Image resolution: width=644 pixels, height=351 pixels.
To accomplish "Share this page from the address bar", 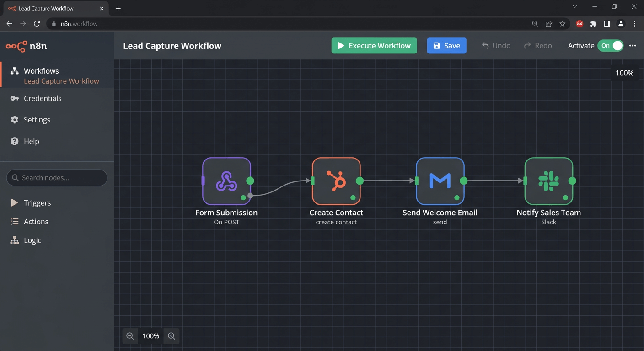I will click(x=549, y=24).
